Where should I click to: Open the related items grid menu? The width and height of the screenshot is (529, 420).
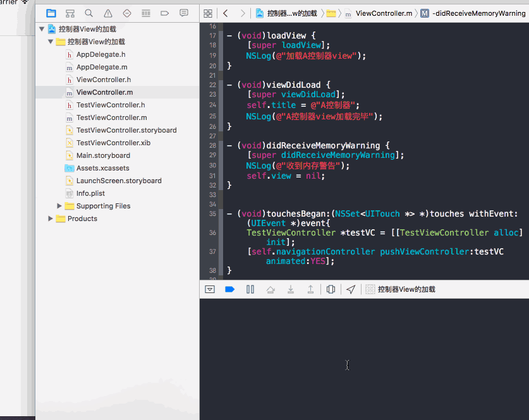click(208, 13)
